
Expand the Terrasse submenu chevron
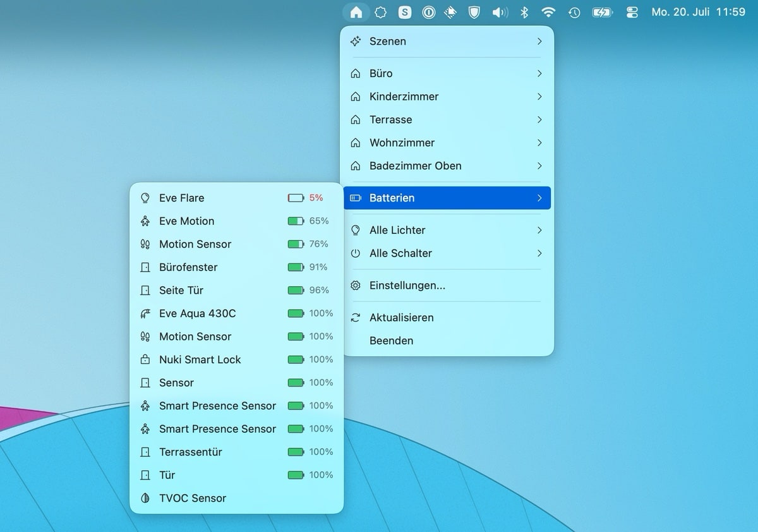click(x=539, y=119)
